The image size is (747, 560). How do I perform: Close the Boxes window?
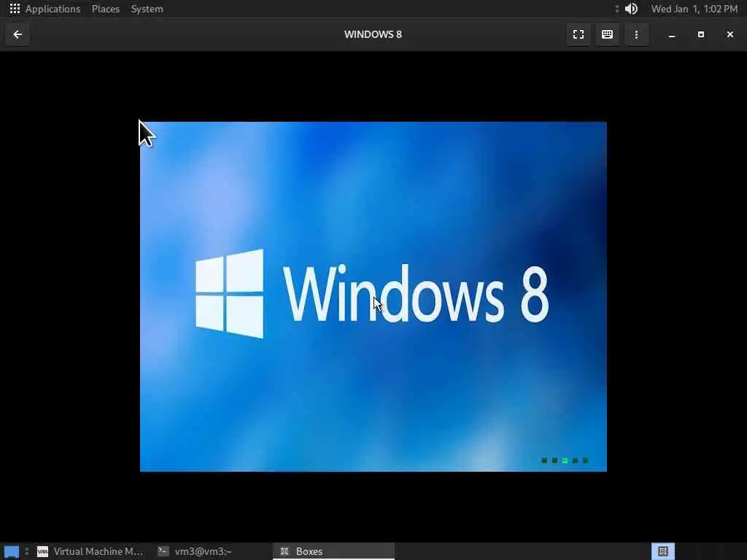point(729,34)
